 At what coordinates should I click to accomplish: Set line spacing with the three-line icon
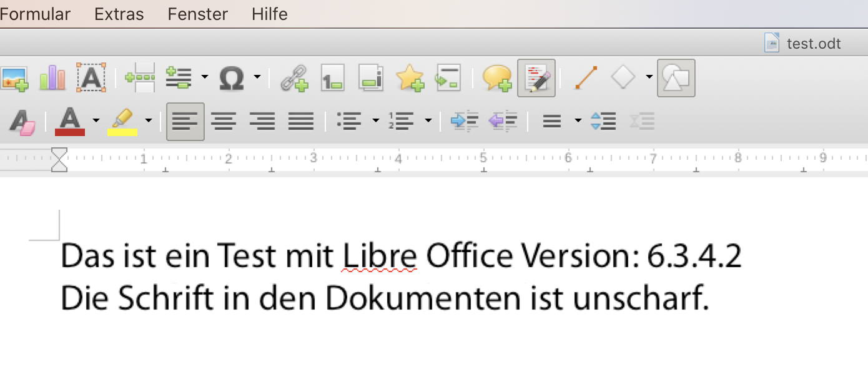(x=552, y=121)
